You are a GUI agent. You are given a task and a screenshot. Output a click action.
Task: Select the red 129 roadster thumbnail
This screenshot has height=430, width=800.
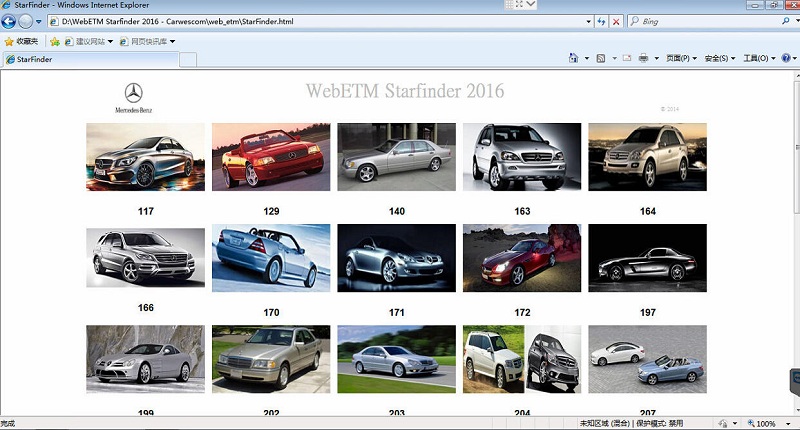271,157
